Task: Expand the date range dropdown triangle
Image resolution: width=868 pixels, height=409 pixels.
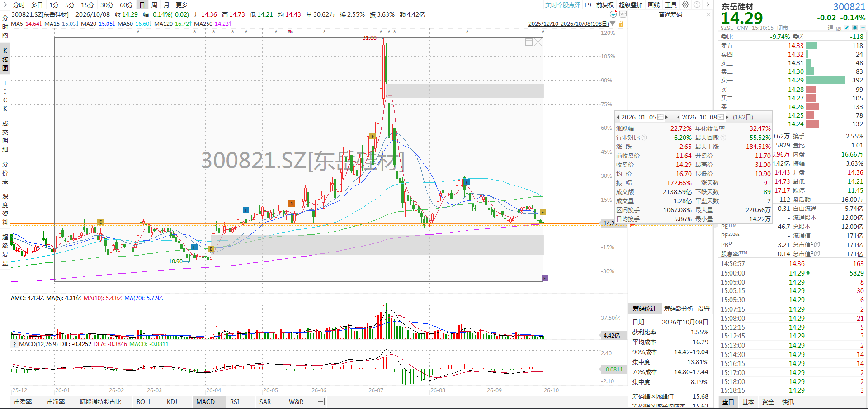Action: 613,24
